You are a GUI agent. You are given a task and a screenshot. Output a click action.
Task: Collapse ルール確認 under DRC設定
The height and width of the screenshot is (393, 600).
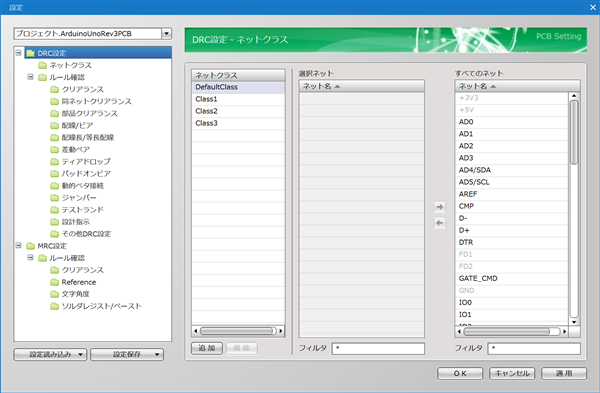pyautogui.click(x=30, y=77)
